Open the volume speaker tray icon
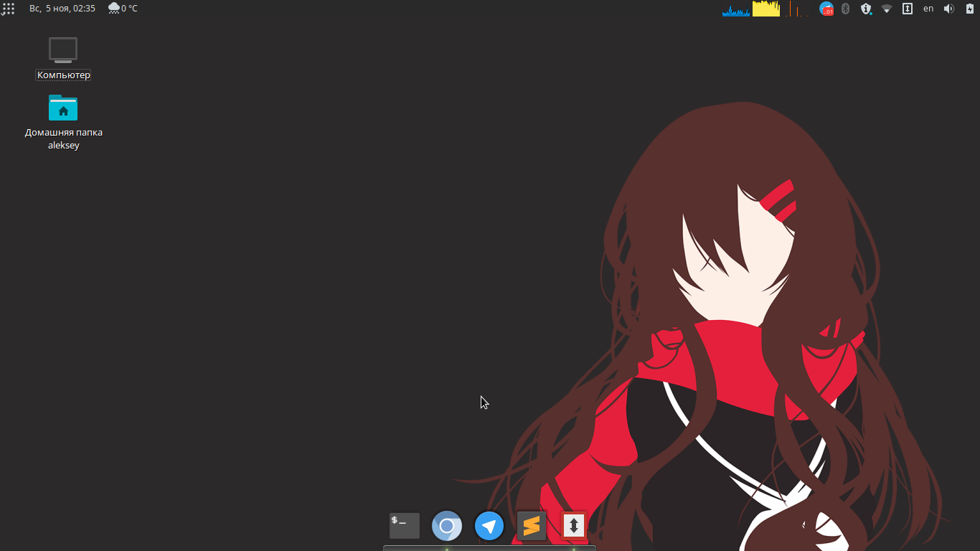 (949, 9)
